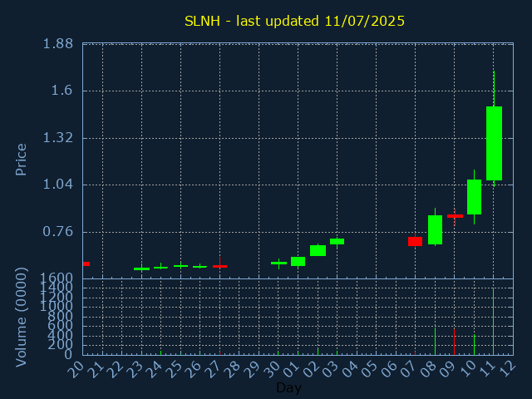
Task: Click day label 04 on x-axis
Action: [x=349, y=369]
